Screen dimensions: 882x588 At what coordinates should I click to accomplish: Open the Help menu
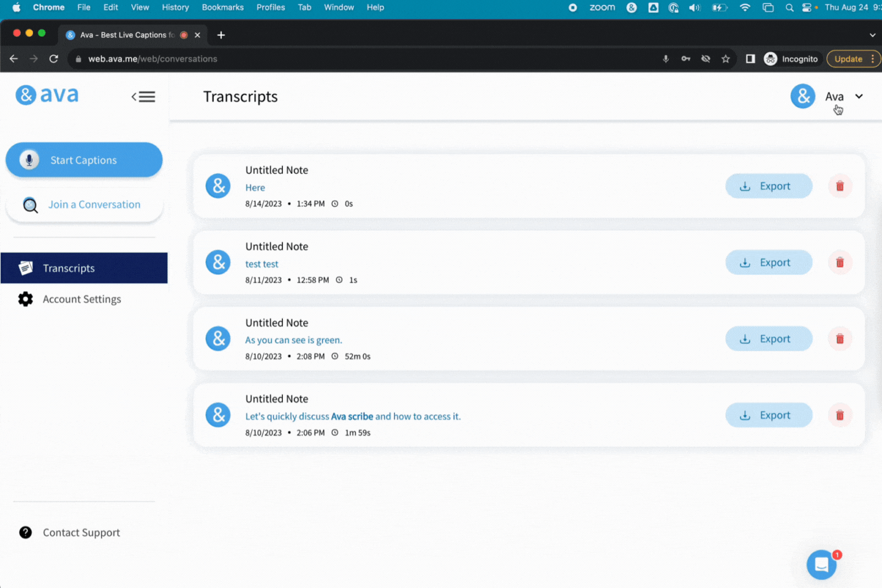pyautogui.click(x=375, y=7)
